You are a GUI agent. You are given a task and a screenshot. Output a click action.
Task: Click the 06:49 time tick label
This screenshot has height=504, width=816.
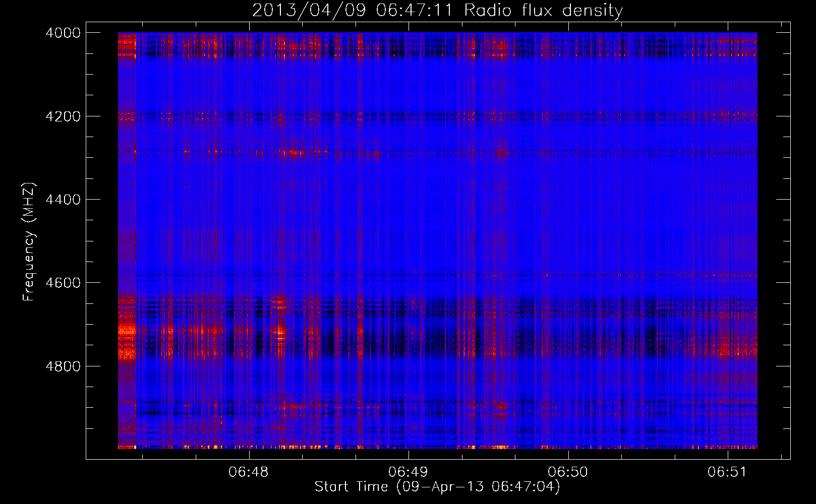click(x=408, y=472)
